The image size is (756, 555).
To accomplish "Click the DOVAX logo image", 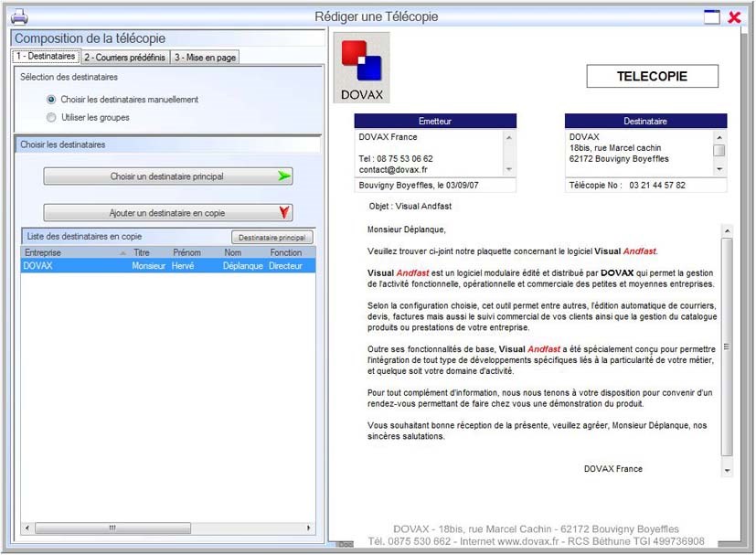I will tap(362, 68).
